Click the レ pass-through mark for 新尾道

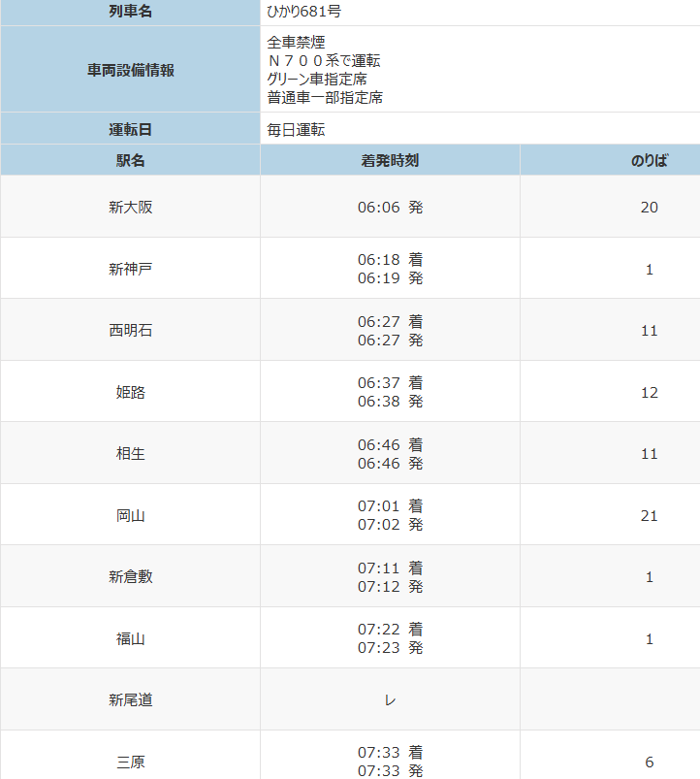coord(390,700)
